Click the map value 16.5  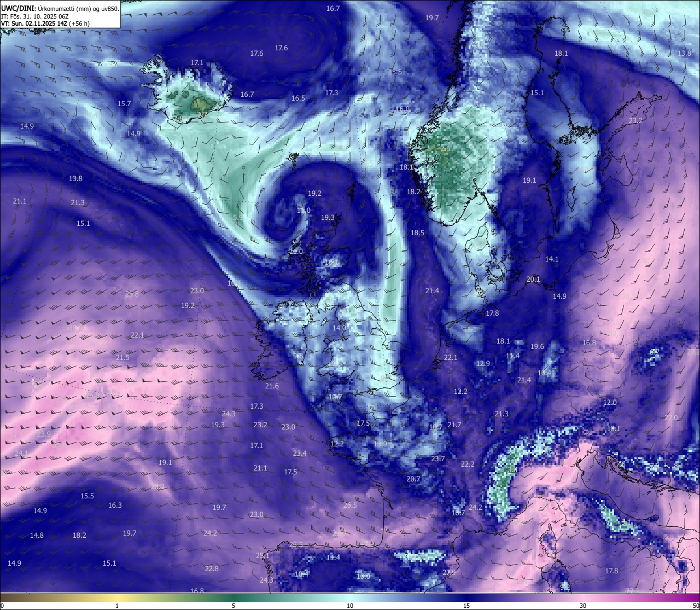click(298, 98)
